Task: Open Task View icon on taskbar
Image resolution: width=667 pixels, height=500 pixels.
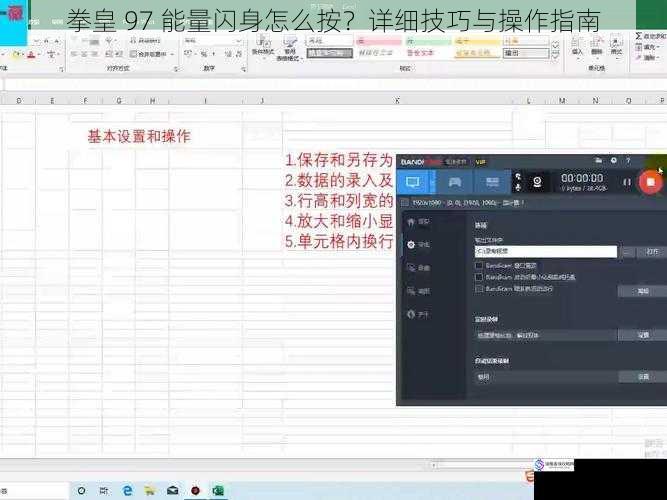Action: (104, 491)
